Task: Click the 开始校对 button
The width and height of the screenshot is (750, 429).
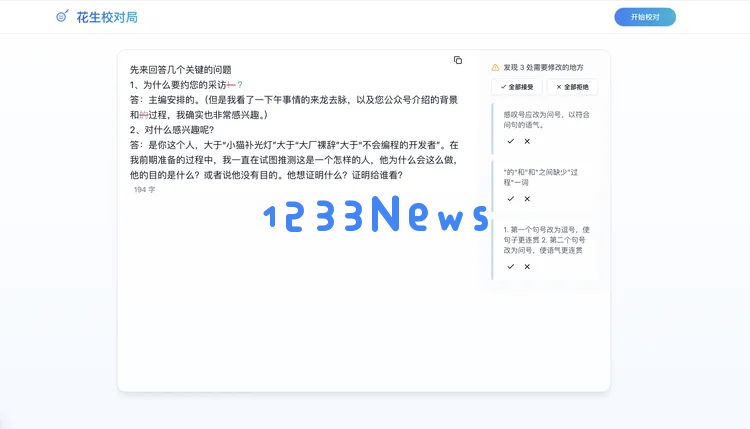Action: 645,17
